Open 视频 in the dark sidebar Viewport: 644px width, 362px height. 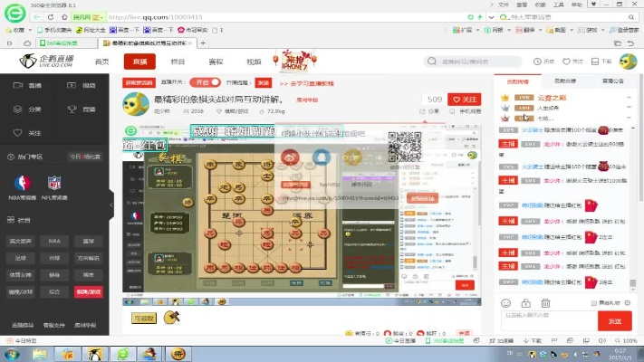tap(82, 85)
